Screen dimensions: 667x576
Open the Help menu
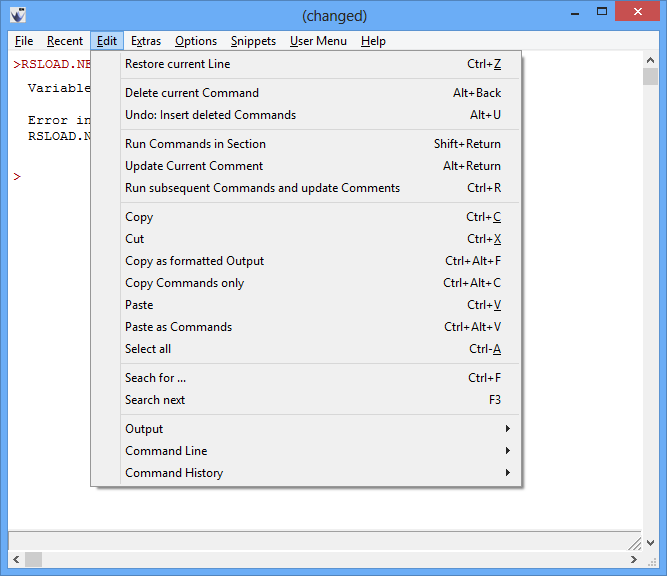(x=373, y=41)
